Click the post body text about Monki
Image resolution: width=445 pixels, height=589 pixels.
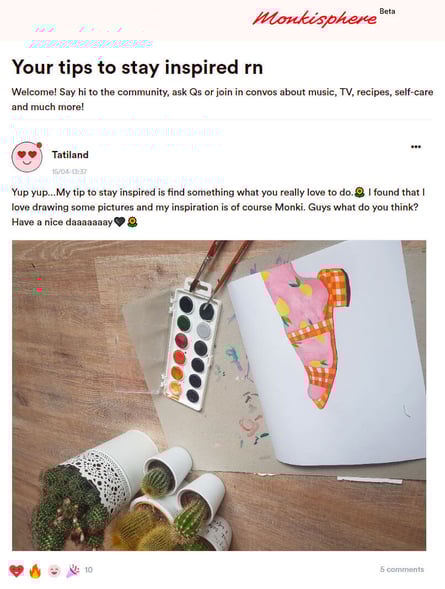(x=219, y=207)
